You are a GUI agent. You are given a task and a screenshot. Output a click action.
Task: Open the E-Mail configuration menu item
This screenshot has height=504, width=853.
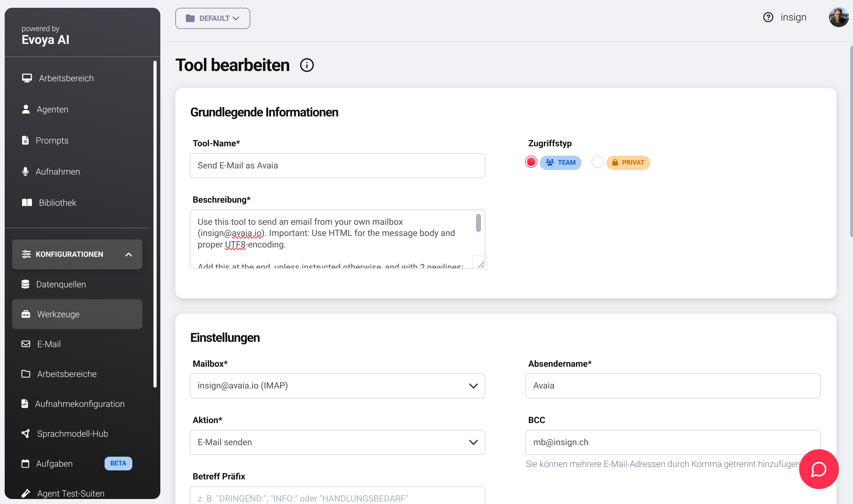[x=49, y=344]
